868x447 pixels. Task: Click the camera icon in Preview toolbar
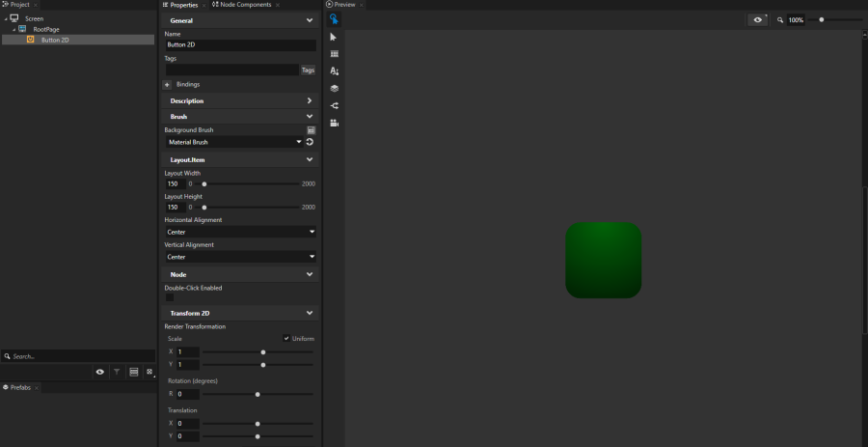(x=334, y=124)
